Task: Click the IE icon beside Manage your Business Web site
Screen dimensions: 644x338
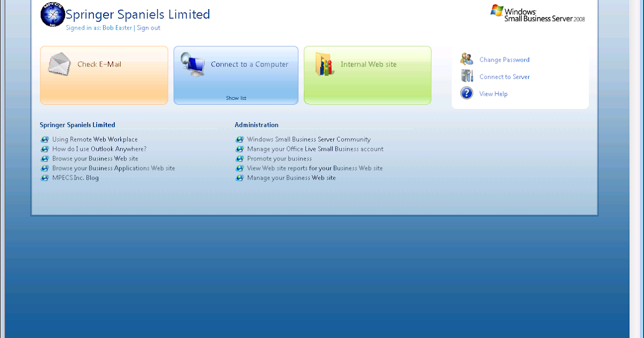Action: (239, 178)
